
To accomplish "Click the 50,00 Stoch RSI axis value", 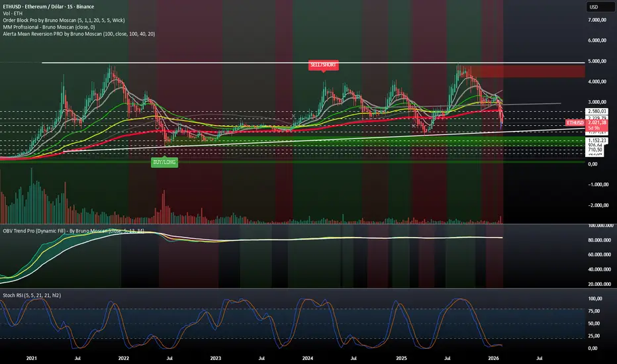I will pyautogui.click(x=594, y=324).
